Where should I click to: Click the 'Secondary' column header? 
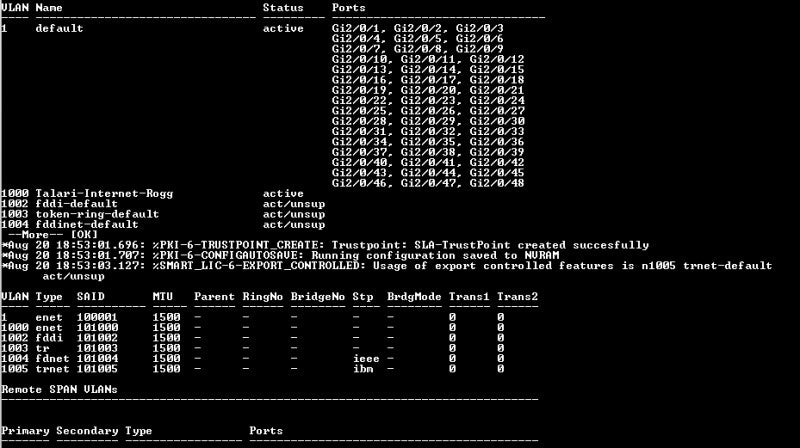tap(87, 431)
